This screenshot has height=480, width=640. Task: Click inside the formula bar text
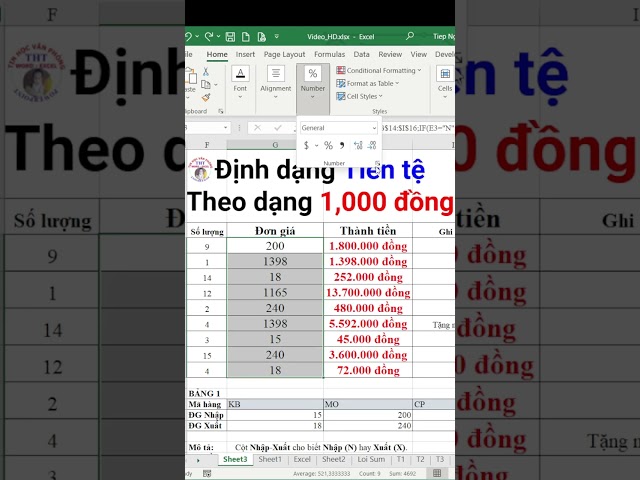(x=418, y=128)
